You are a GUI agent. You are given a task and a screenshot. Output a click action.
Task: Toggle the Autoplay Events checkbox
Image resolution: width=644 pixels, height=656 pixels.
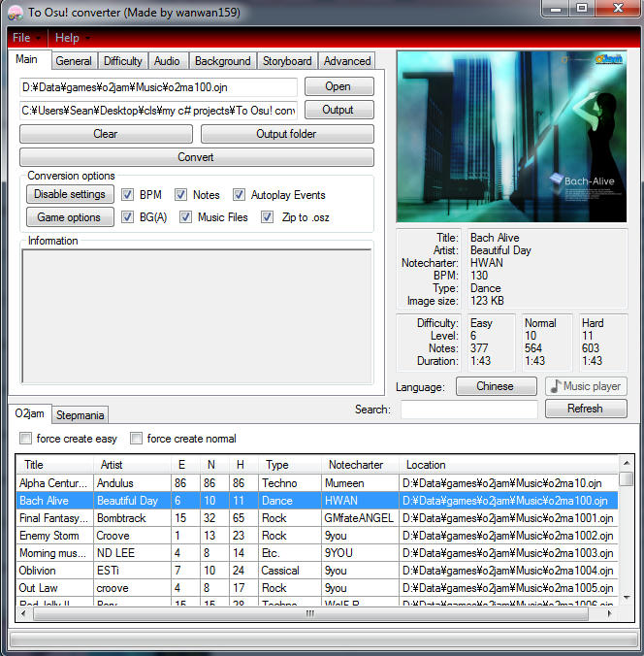(x=239, y=194)
